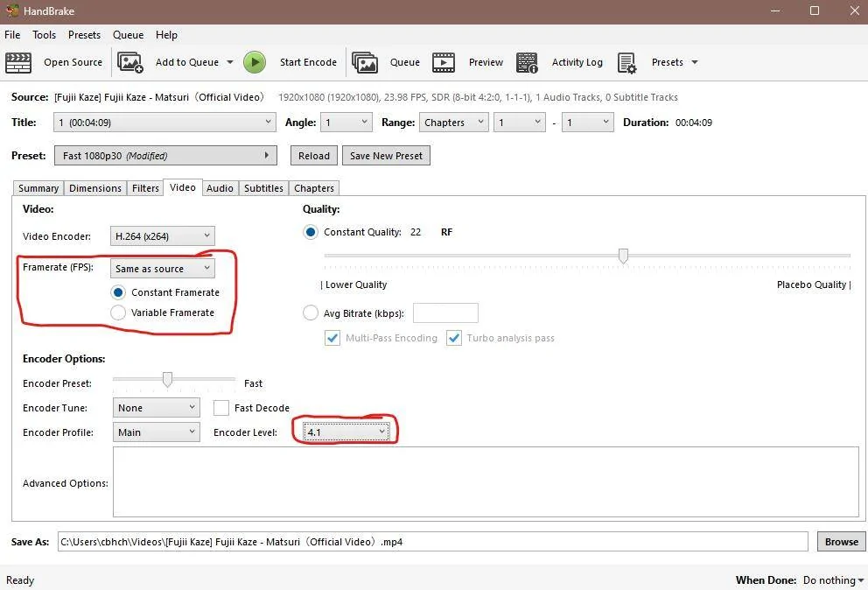Open the When Done Do nothing dropdown

click(833, 580)
